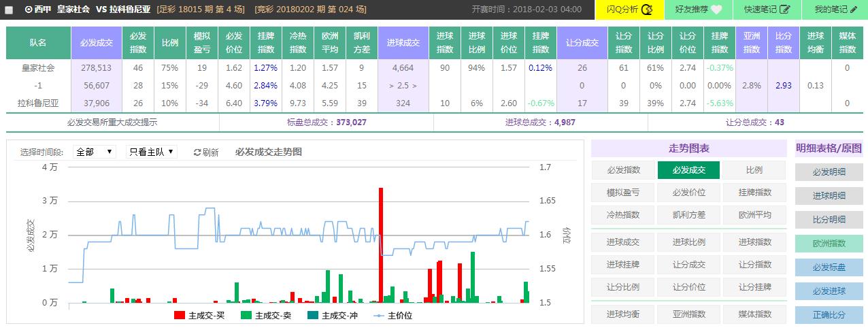This screenshot has height=328, width=868.
Task: Select 挂牌指数 chart tab
Action: click(754, 193)
